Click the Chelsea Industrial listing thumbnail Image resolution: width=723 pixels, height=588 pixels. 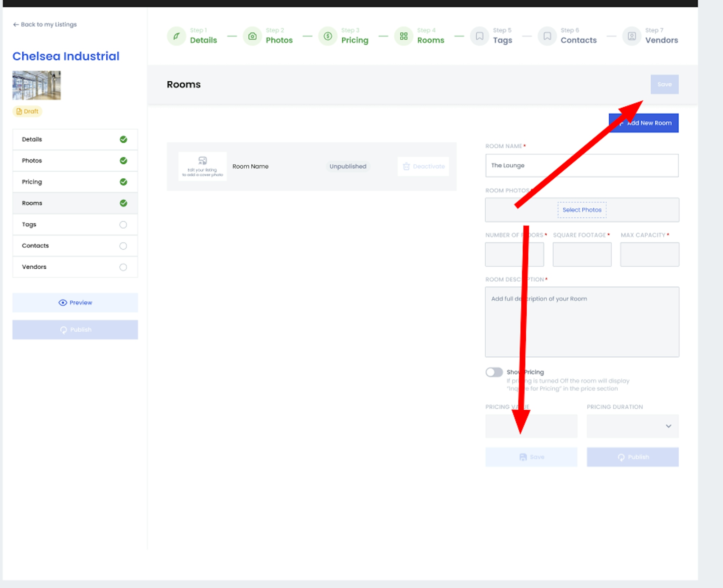click(36, 85)
